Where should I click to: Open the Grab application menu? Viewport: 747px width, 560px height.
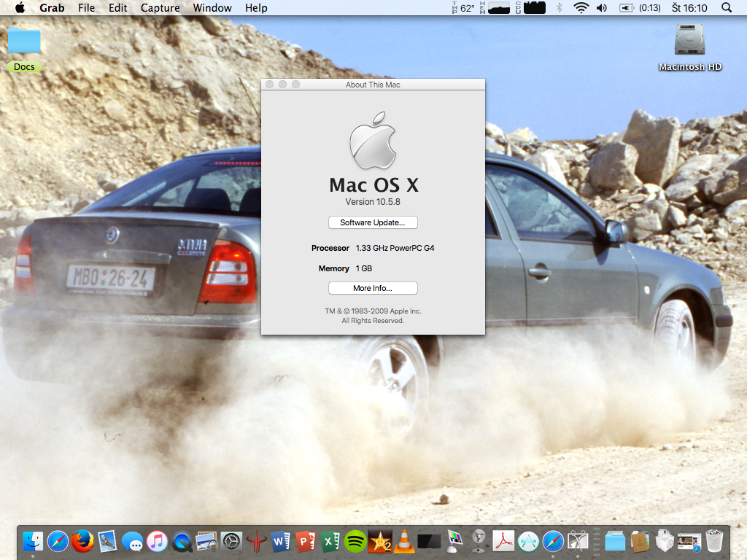point(52,7)
